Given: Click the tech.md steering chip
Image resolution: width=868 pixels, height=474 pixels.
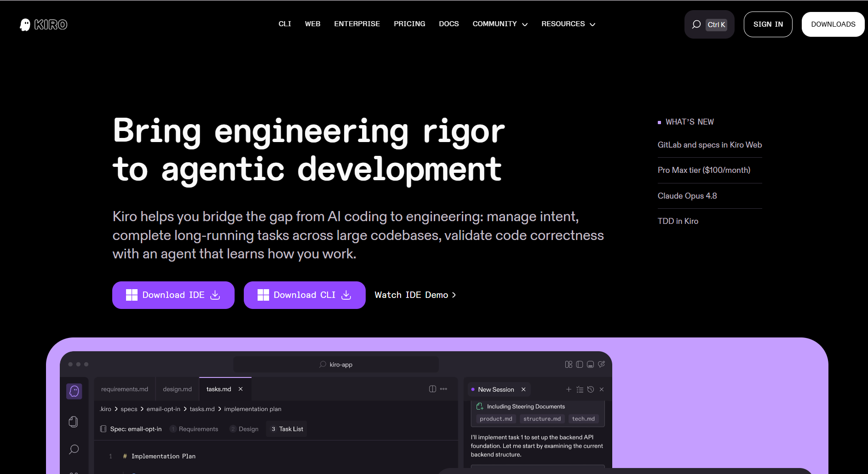Looking at the screenshot, I should tap(583, 419).
